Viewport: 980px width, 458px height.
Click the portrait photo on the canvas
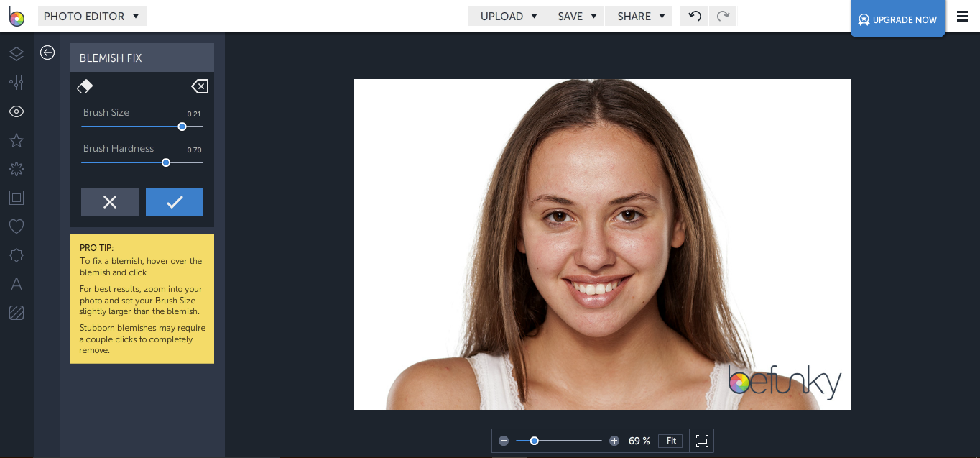(602, 244)
